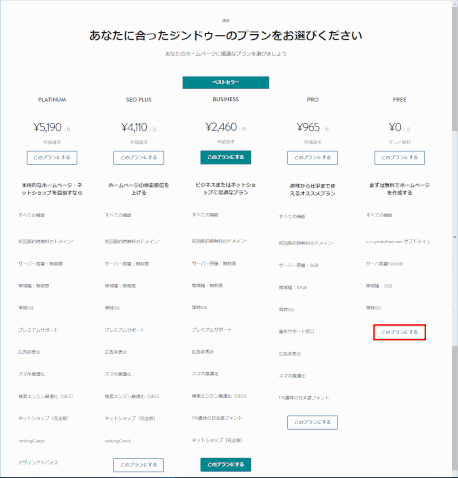Click rankingCoach in the PLATINUM column
This screenshot has width=458, height=478.
tap(31, 441)
